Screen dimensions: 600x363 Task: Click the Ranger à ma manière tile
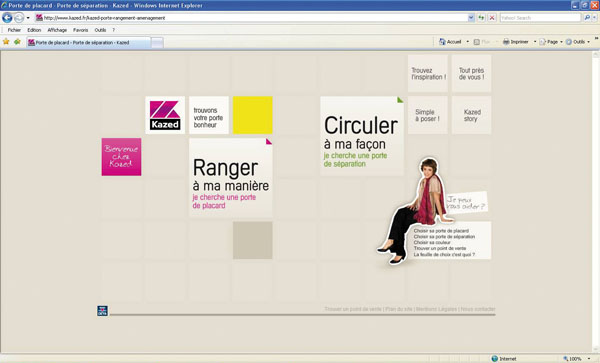[x=231, y=178]
